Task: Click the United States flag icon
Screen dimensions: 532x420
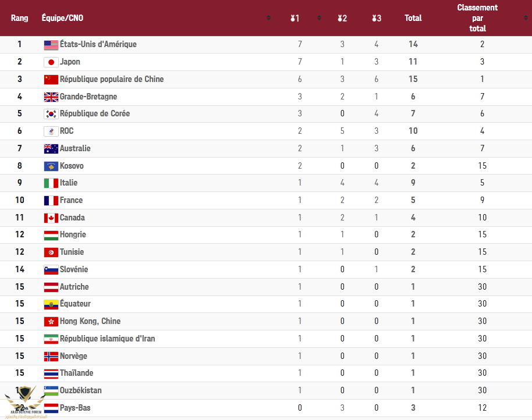Action: [51, 45]
